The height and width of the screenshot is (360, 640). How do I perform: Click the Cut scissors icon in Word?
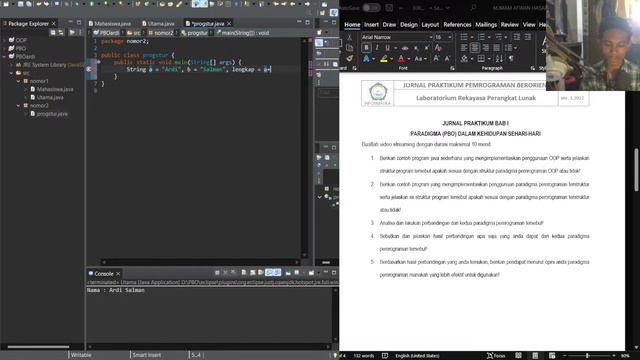pos(349,37)
